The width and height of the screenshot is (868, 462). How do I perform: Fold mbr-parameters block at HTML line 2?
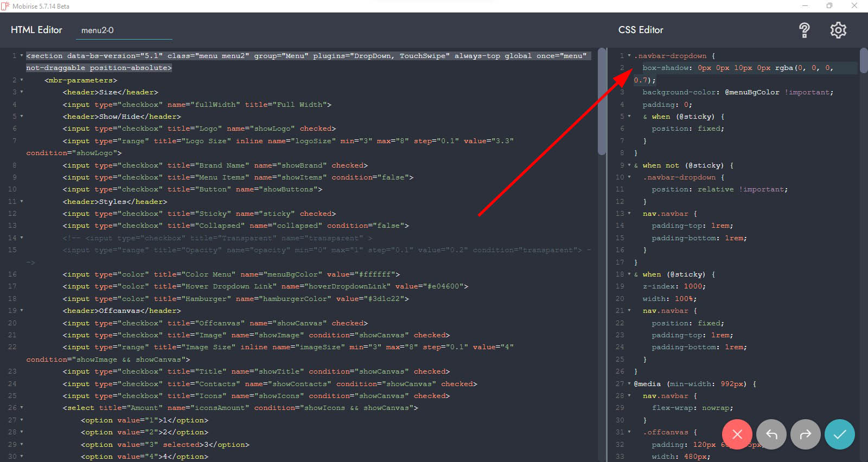(x=22, y=80)
